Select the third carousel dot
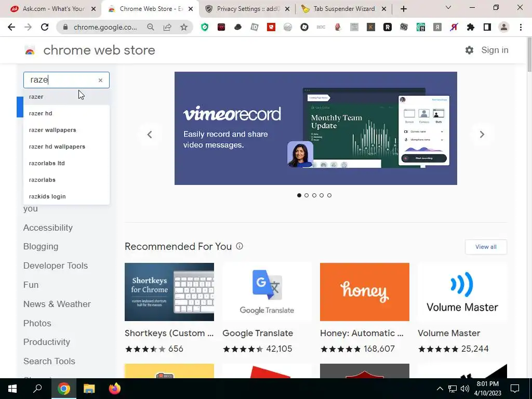 click(314, 195)
